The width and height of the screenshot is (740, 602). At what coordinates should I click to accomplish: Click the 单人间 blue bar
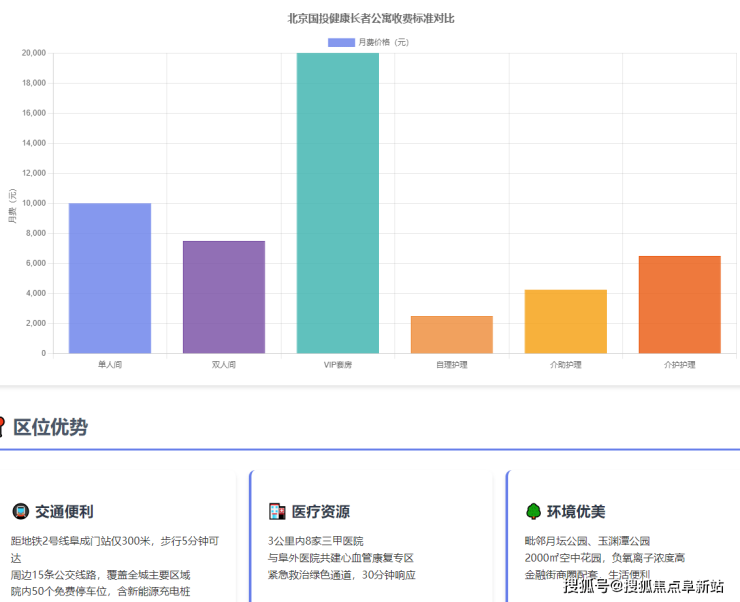click(x=109, y=278)
